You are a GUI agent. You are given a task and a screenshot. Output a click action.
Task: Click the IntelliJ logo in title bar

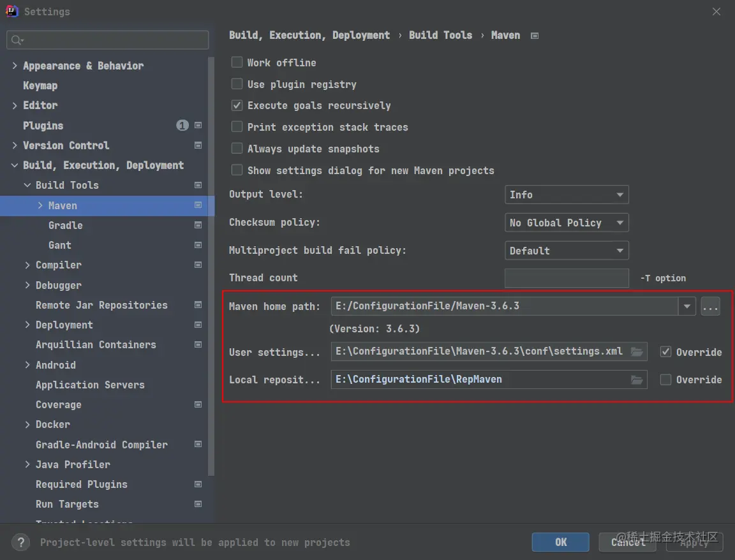[x=11, y=11]
